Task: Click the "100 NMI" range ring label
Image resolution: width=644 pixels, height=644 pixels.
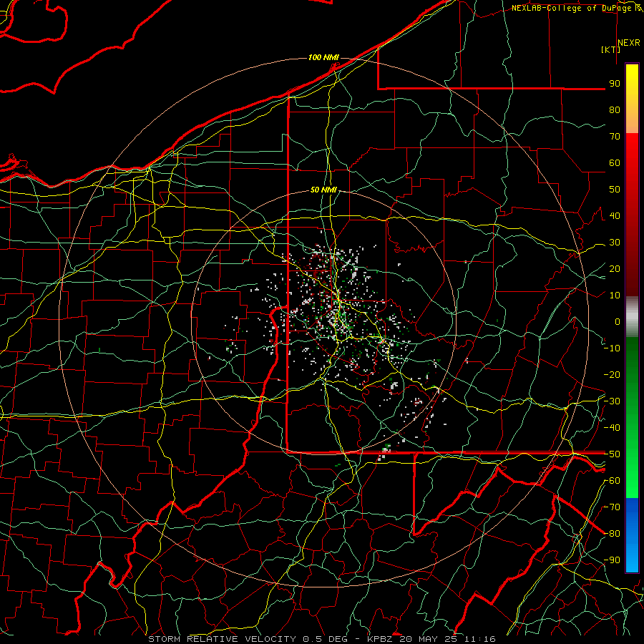Action: coord(323,57)
